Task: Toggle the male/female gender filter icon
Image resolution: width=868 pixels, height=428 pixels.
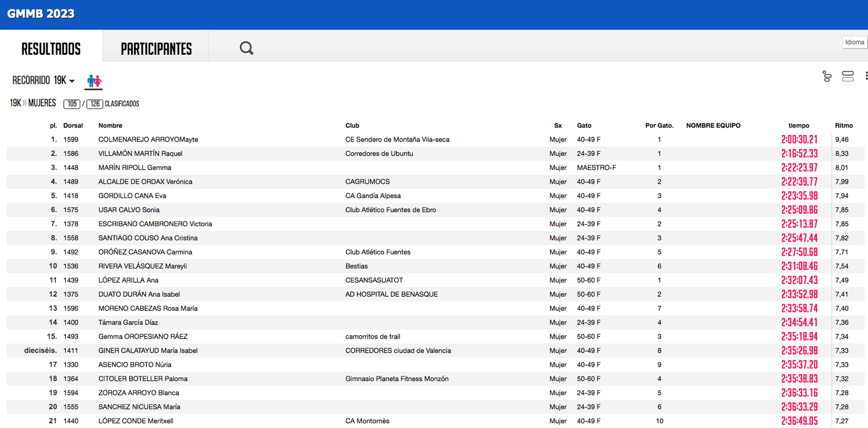Action: [94, 81]
